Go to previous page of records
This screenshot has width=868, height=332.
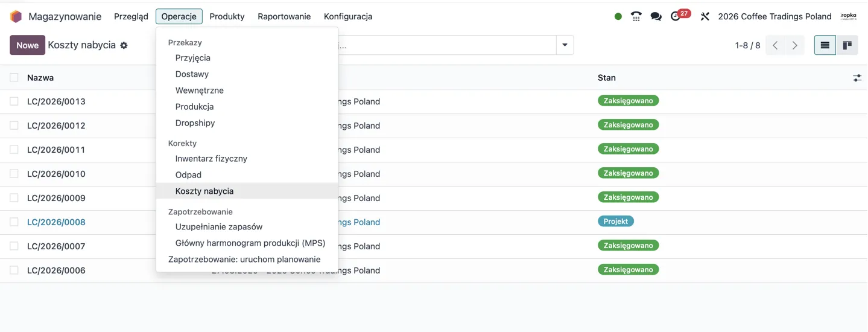tap(775, 45)
